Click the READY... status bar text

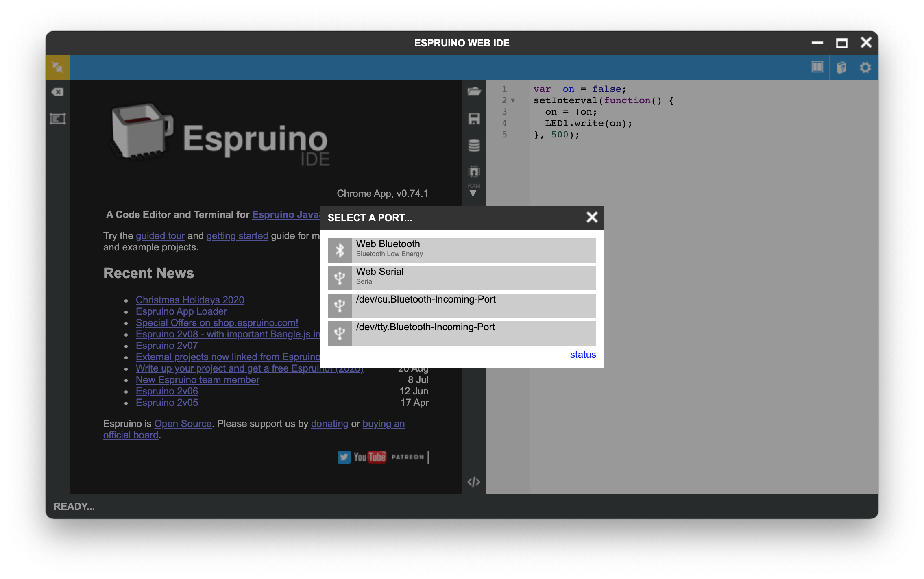(74, 506)
